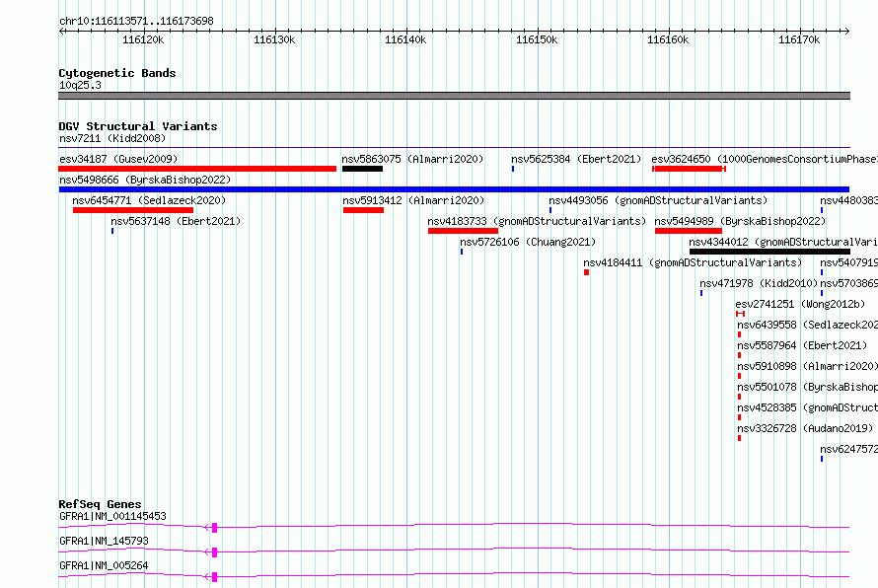Image resolution: width=878 pixels, height=588 pixels.
Task: Click the nsv5498666 (ByrskaBishop2022) blue bar
Action: pyautogui.click(x=454, y=189)
